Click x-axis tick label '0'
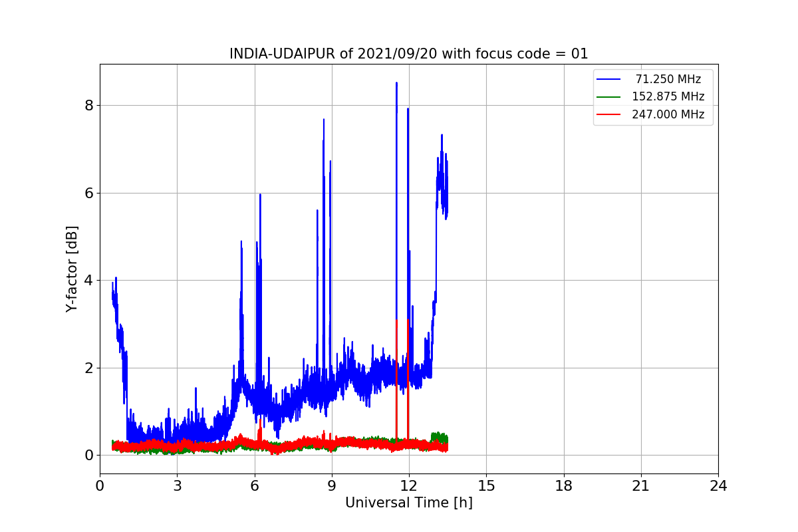The image size is (798, 532). click(x=100, y=486)
